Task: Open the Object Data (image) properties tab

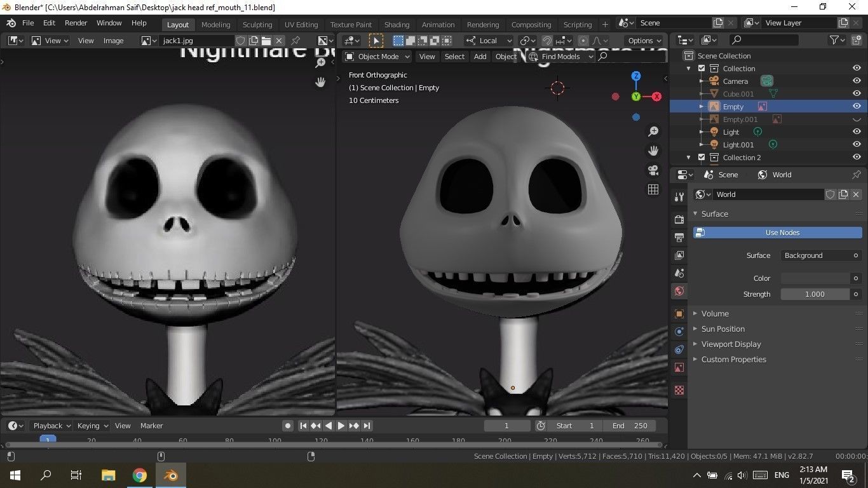Action: (679, 367)
